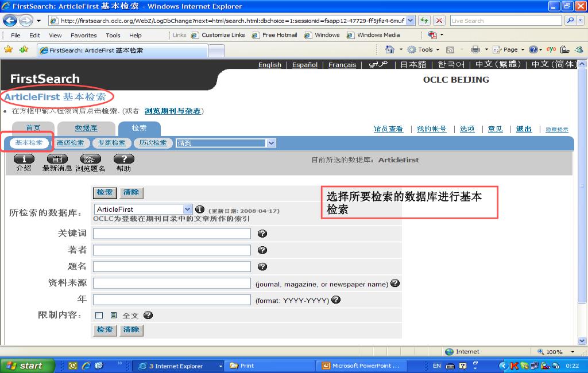The height and width of the screenshot is (373, 588).
Task: Expand the Home icon dropdown arrow
Action: [x=400, y=49]
